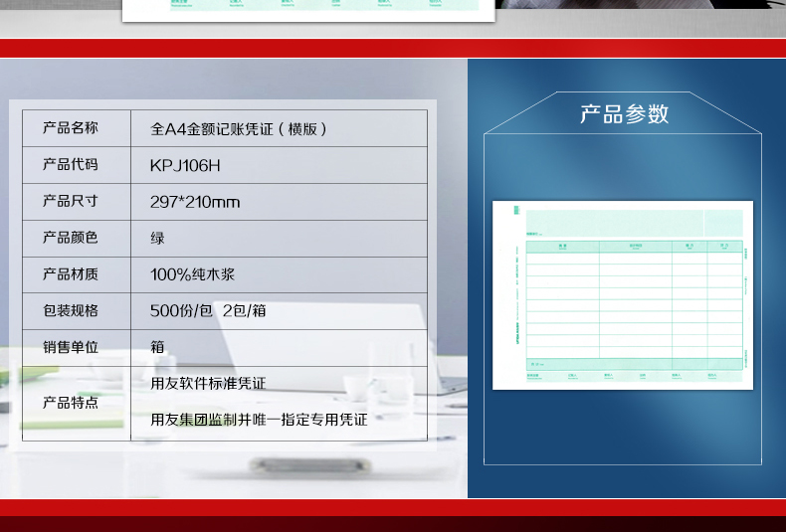The image size is (786, 532).
Task: Select the 产品材质 label cell
Action: (x=71, y=274)
